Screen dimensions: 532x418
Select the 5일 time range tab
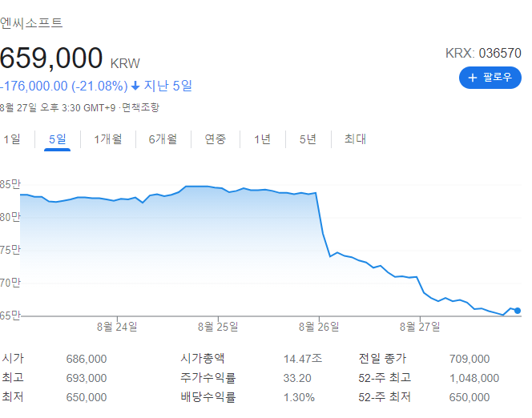(57, 139)
